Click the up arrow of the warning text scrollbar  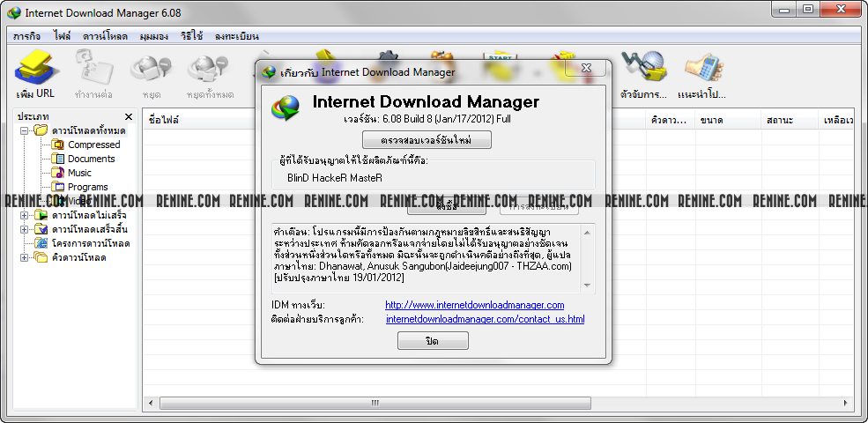587,233
